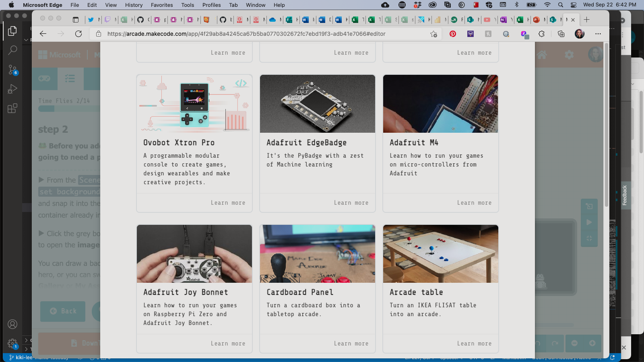Click the Arcade table photo
644x362 pixels.
pyautogui.click(x=441, y=254)
